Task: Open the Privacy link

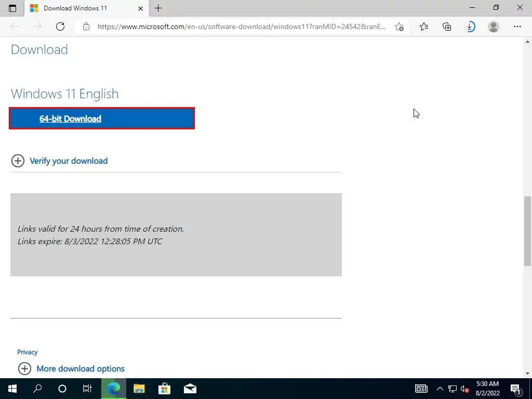Action: click(28, 352)
